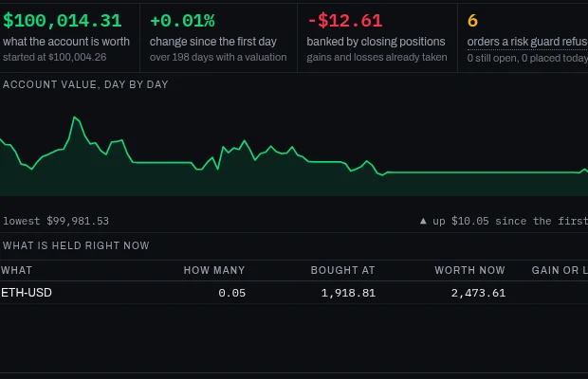Click the -$12.61 banked amount
The height and width of the screenshot is (379, 588).
344,21
